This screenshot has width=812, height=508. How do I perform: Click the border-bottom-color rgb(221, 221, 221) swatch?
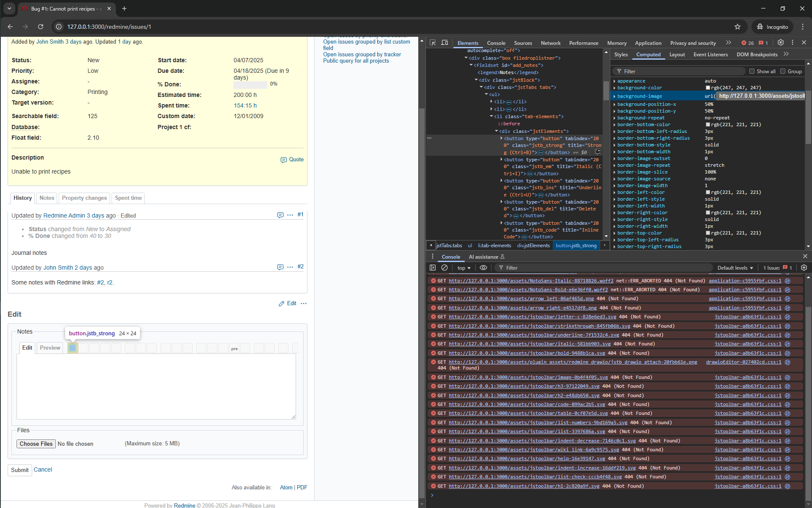(x=708, y=124)
